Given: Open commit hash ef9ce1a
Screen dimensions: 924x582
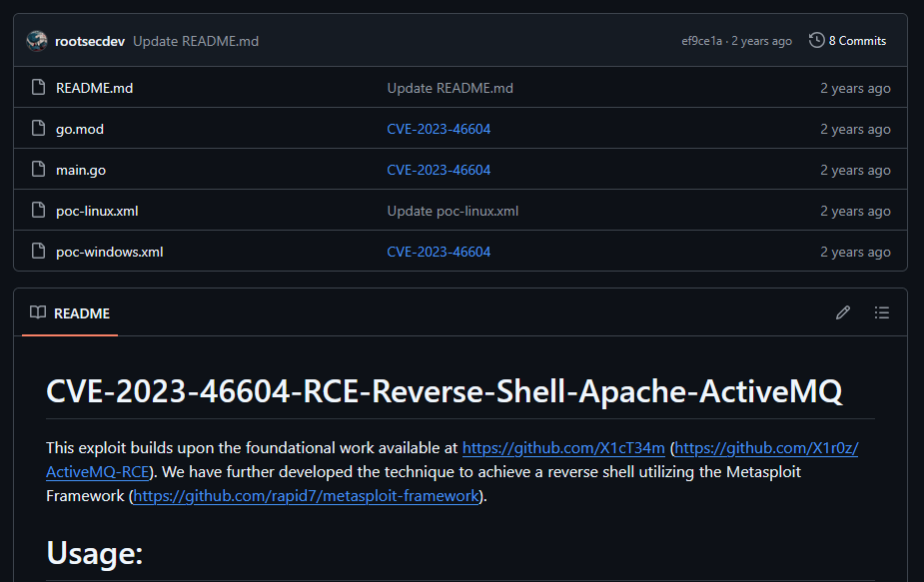Looking at the screenshot, I should point(701,41).
